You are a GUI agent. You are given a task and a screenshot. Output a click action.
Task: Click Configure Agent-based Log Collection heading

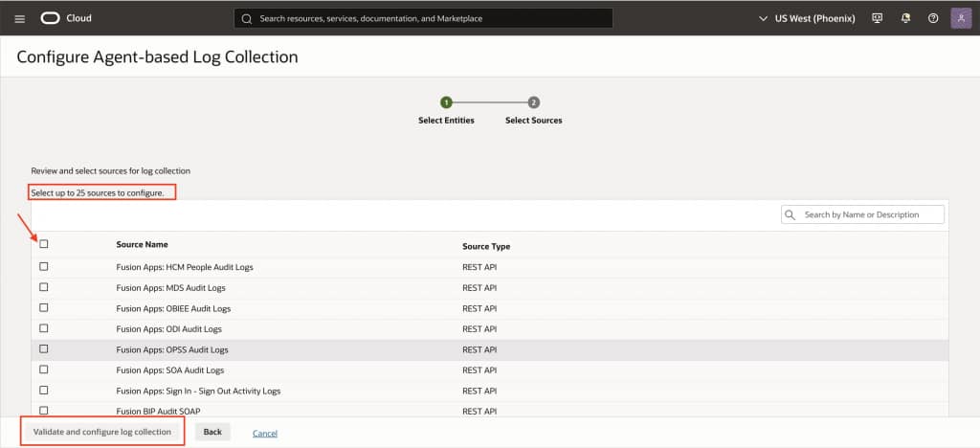coord(157,56)
